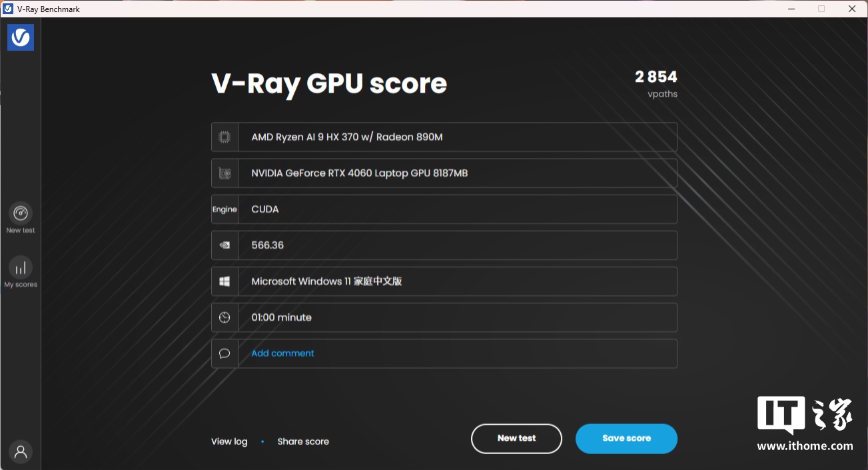Click the V-Ray GPU score heading
This screenshot has height=470, width=868.
(x=329, y=84)
